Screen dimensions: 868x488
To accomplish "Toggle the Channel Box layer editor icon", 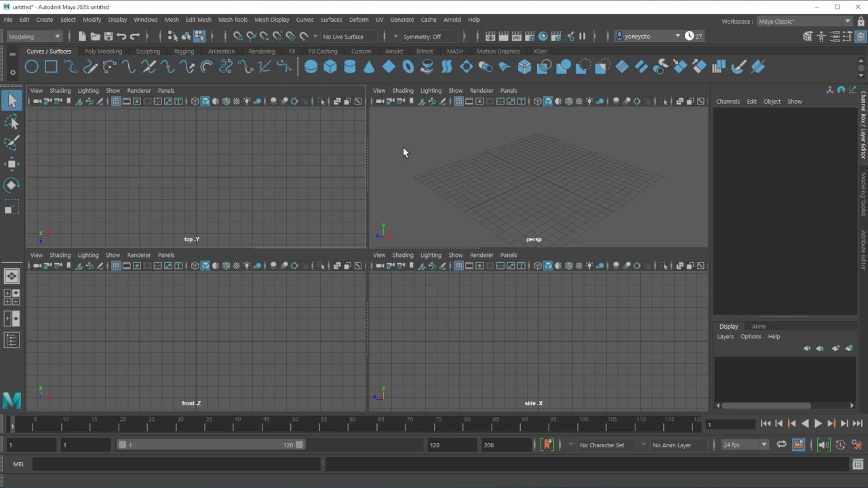I will pyautogui.click(x=861, y=37).
